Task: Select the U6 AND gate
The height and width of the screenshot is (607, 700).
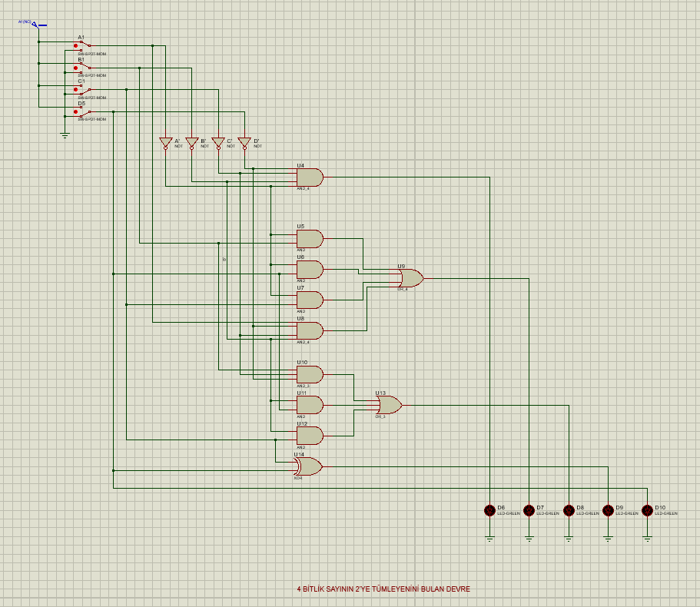Action: pos(310,270)
